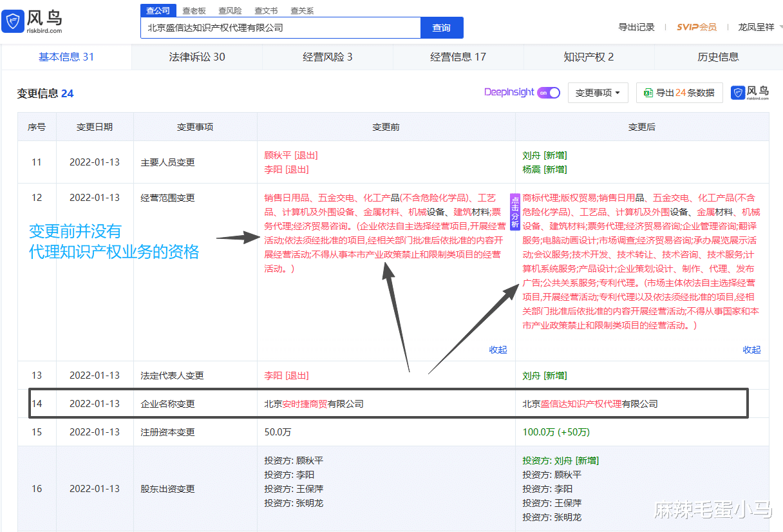Screen dimensions: 783x532
Task: Switch to the 查老板 search tab
Action: [194, 11]
